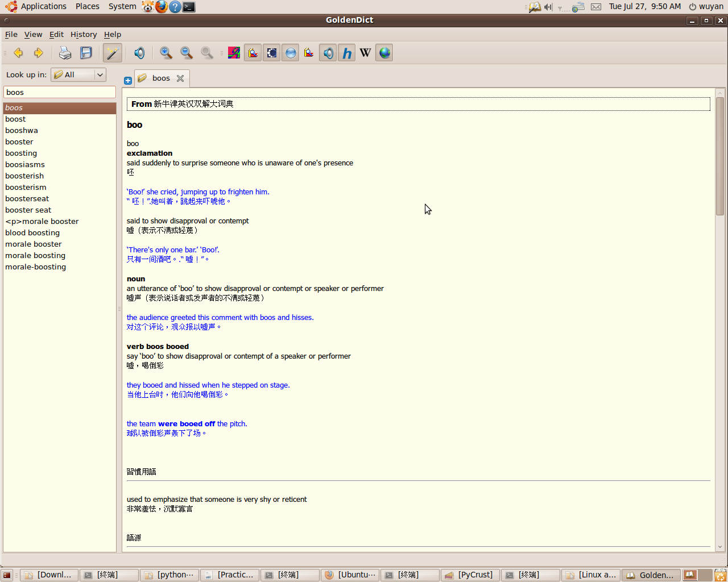728x582 pixels.
Task: Toggle the dark dotted-circle dictionary icon
Action: pos(271,53)
